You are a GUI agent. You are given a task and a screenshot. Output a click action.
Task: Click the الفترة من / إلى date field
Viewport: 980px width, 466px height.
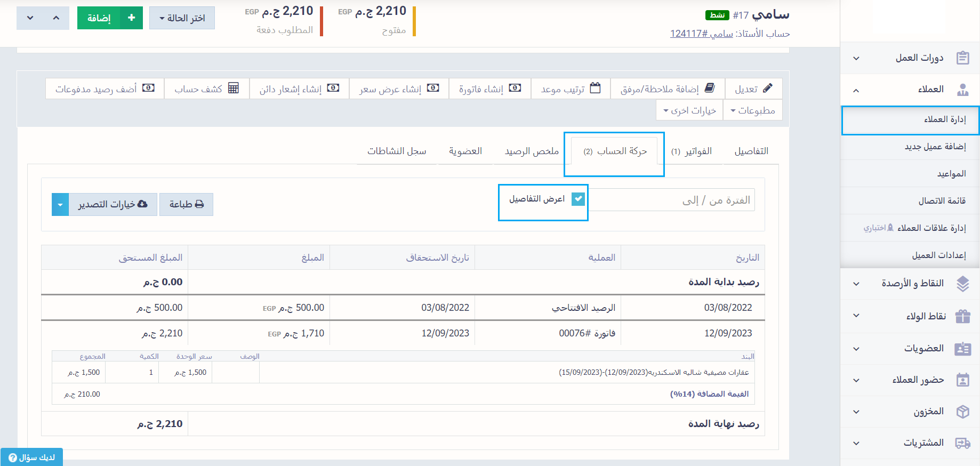(672, 200)
